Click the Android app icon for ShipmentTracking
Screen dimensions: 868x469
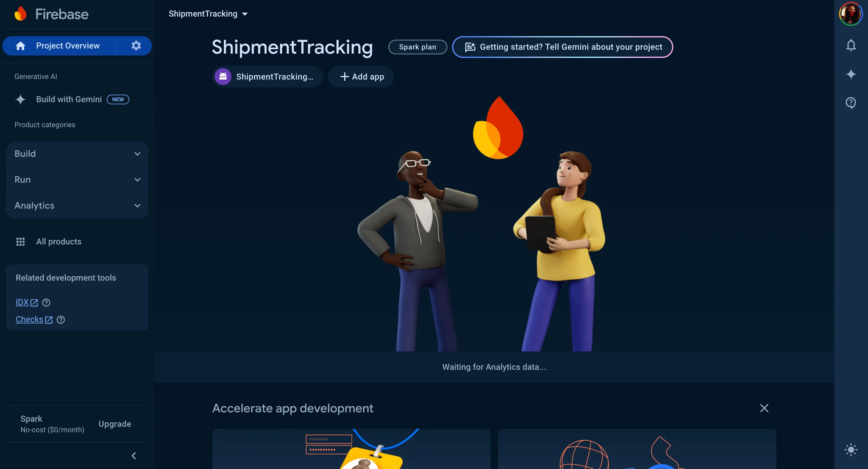[223, 77]
